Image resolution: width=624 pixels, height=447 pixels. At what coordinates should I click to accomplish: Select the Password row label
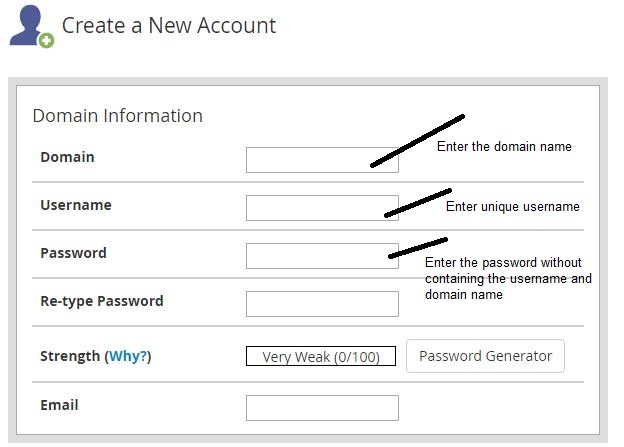coord(73,253)
